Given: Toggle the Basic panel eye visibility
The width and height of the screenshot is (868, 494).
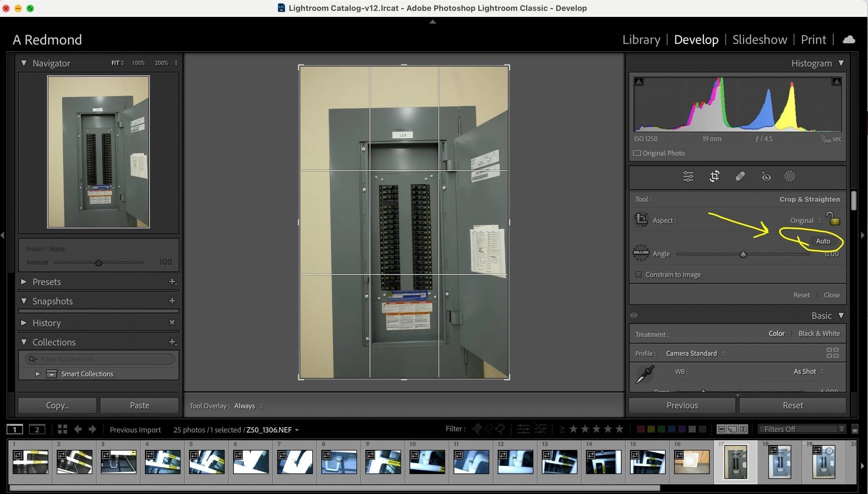Looking at the screenshot, I should click(x=634, y=315).
